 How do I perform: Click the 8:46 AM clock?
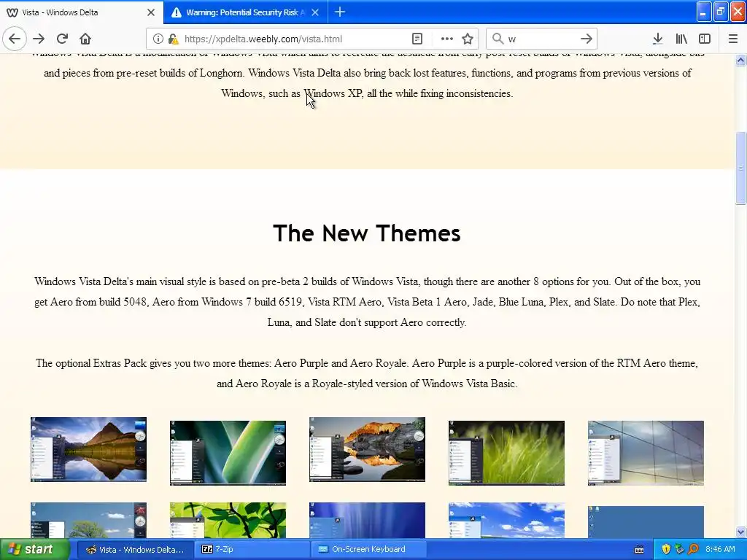tap(720, 550)
